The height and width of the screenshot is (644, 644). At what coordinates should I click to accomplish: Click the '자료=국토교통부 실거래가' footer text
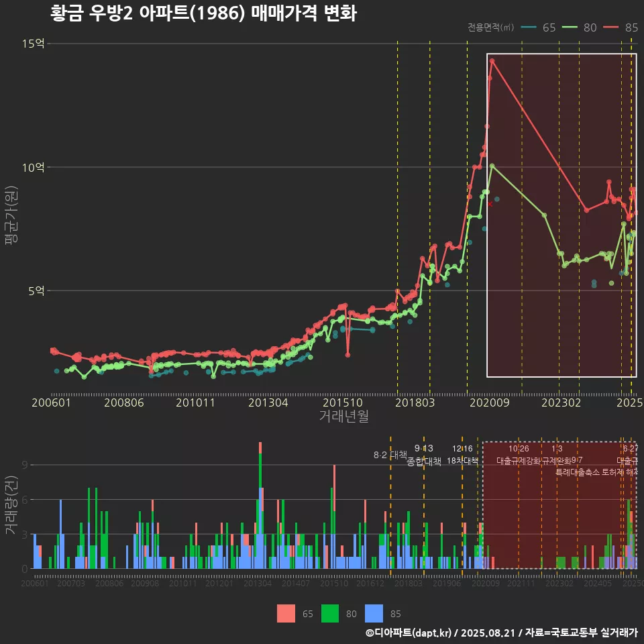(581, 633)
